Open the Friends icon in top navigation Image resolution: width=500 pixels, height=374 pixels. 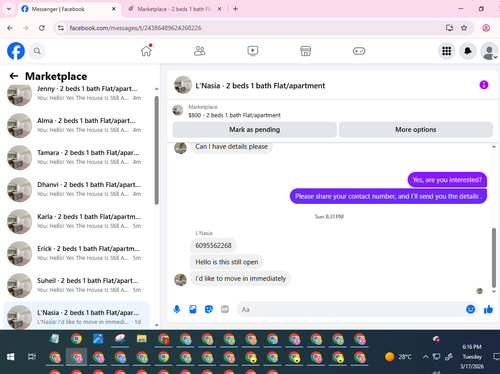tap(199, 51)
